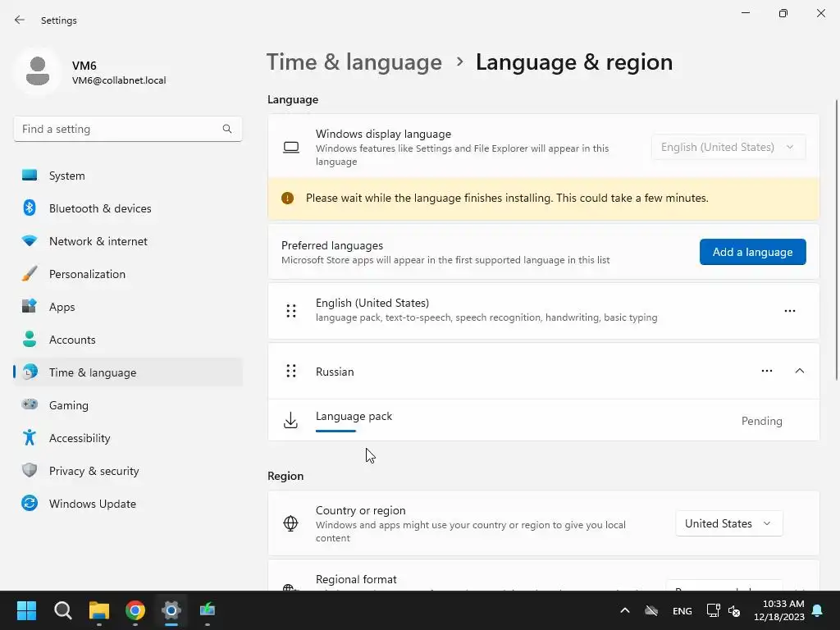Click the Privacy & security shield icon
This screenshot has width=840, height=630.
[30, 470]
